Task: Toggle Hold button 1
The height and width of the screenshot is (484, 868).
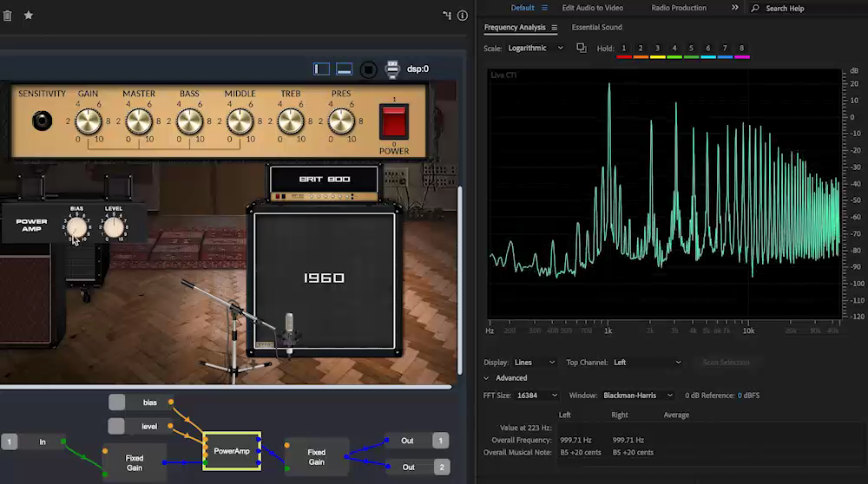Action: [x=624, y=49]
